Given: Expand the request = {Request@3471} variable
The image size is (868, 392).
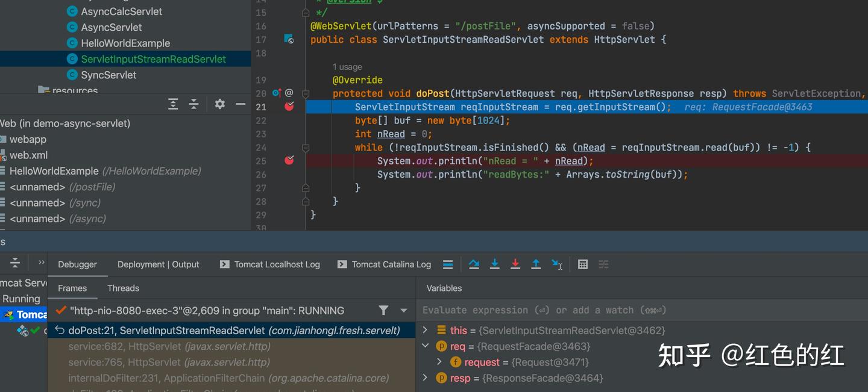Looking at the screenshot, I should coord(439,362).
